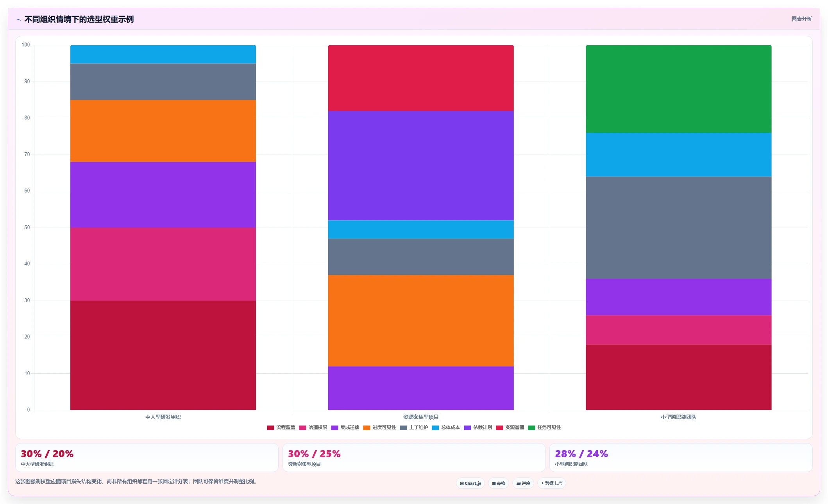Open the 30% / 20% 中大型研发组织 card
828x504 pixels.
[x=147, y=458]
